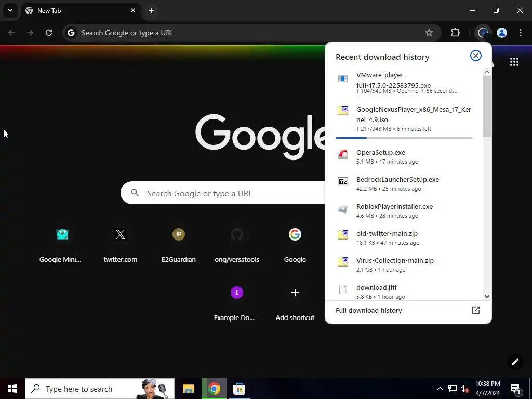Go forward with the forward arrow
Viewport: 532px width, 399px height.
pos(30,33)
